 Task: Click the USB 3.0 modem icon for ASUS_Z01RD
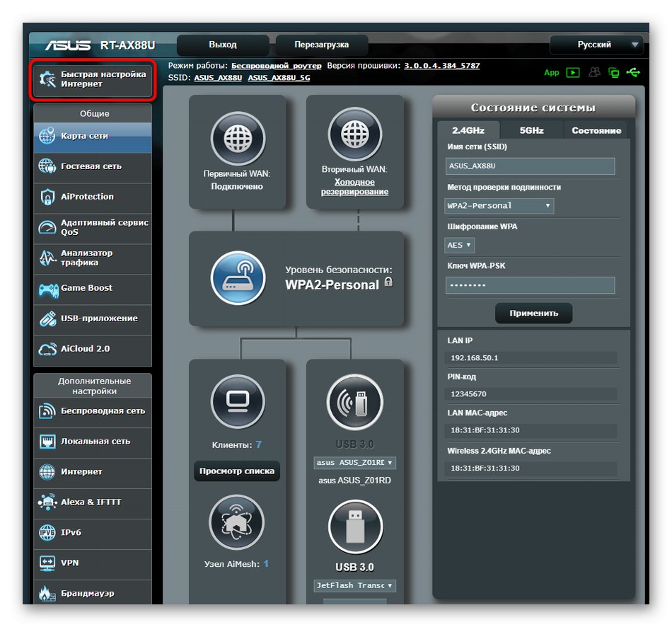coord(355,402)
